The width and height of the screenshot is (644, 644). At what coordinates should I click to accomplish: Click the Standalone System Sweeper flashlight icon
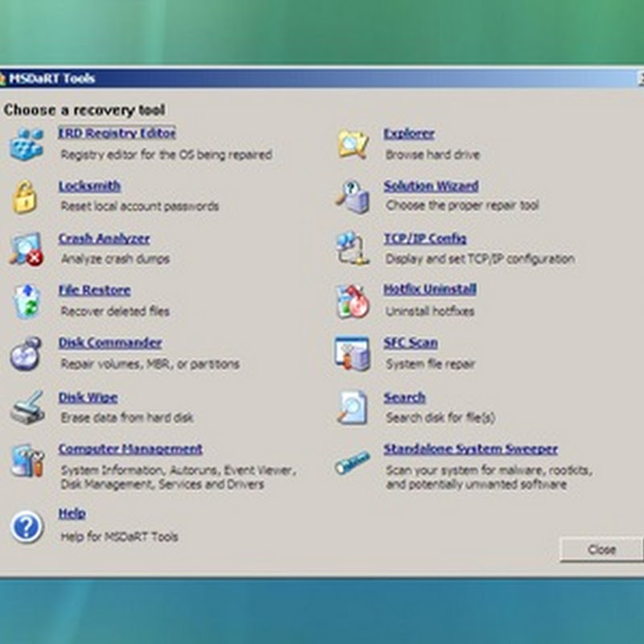pos(352,462)
